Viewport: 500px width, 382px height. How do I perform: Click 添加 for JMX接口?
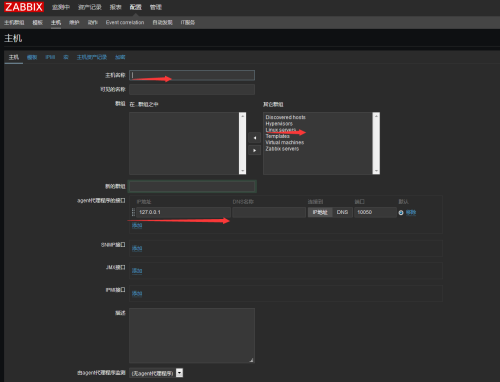pyautogui.click(x=137, y=271)
